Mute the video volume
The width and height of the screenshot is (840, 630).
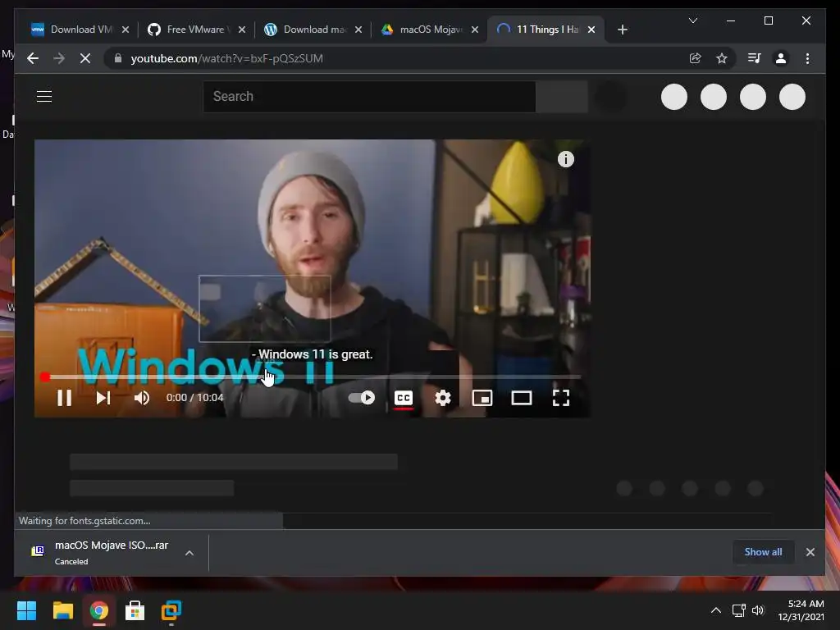(142, 398)
